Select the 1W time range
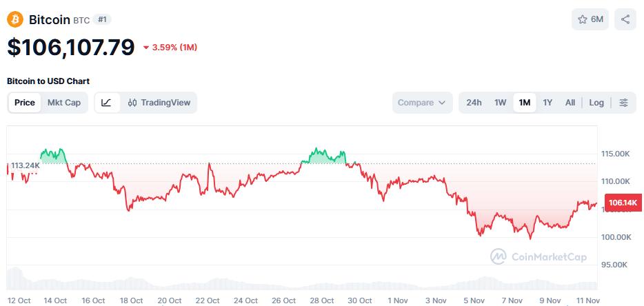The height and width of the screenshot is (306, 644). pyautogui.click(x=500, y=103)
